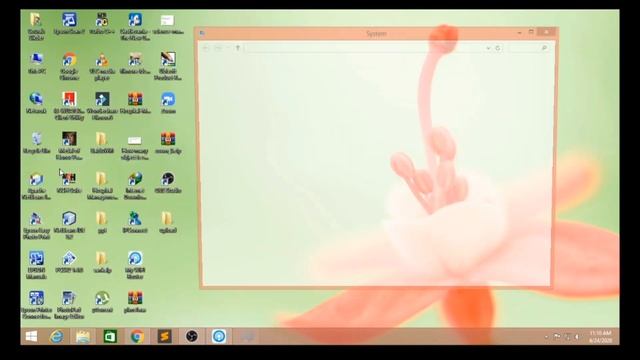Open the Internet Download Manager globe shortcut
Screen dimensions: 640x360
pos(135,185)
